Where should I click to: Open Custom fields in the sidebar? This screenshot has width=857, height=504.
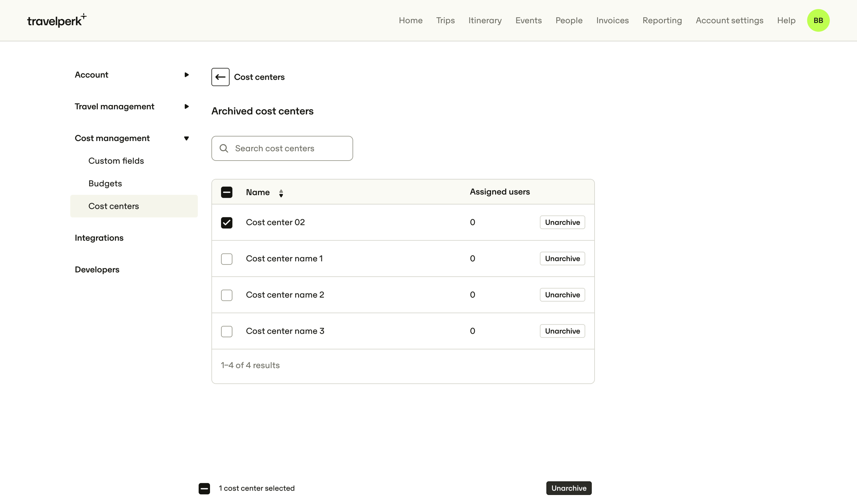[116, 161]
